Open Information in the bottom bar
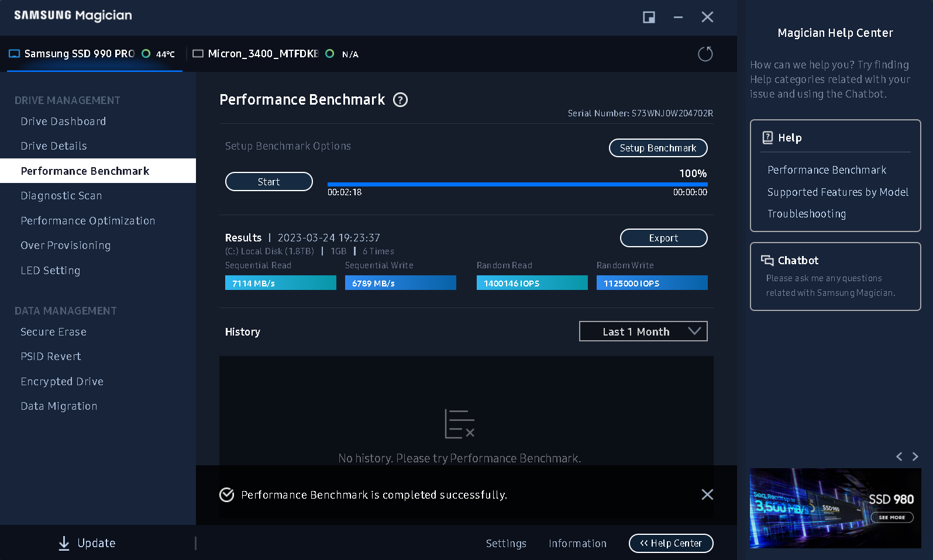Viewport: 933px width, 560px height. [x=577, y=544]
